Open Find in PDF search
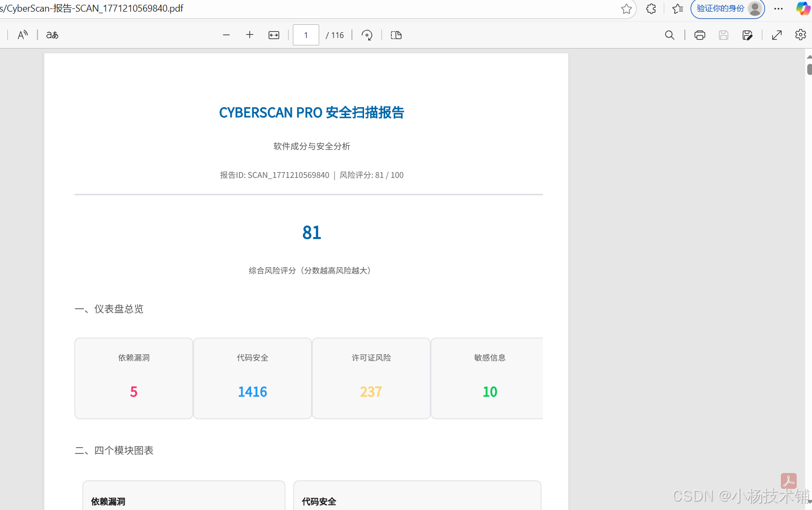Screen dimensions: 812x510 pyautogui.click(x=670, y=35)
